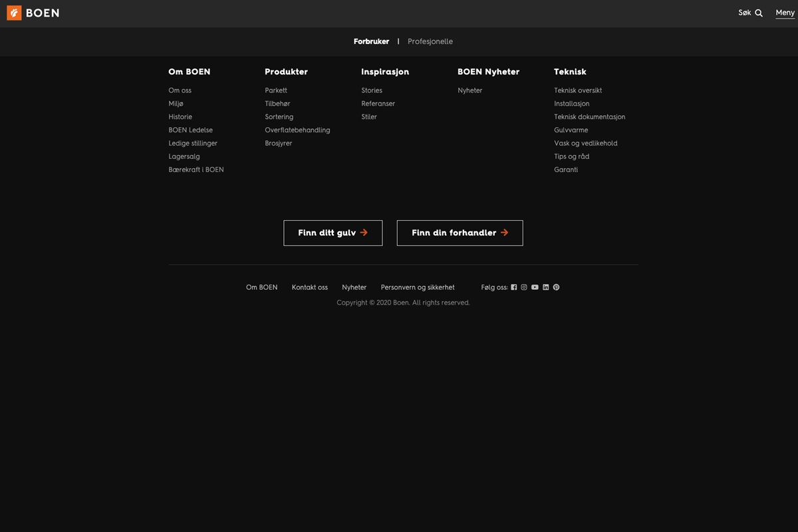
Task: Switch to the Profesjonelle tab
Action: [430, 41]
